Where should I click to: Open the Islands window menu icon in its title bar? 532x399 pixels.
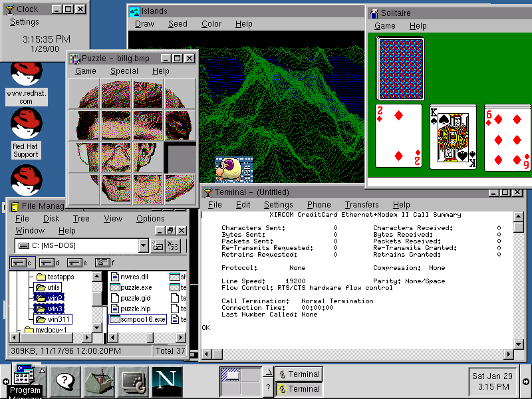click(x=135, y=11)
